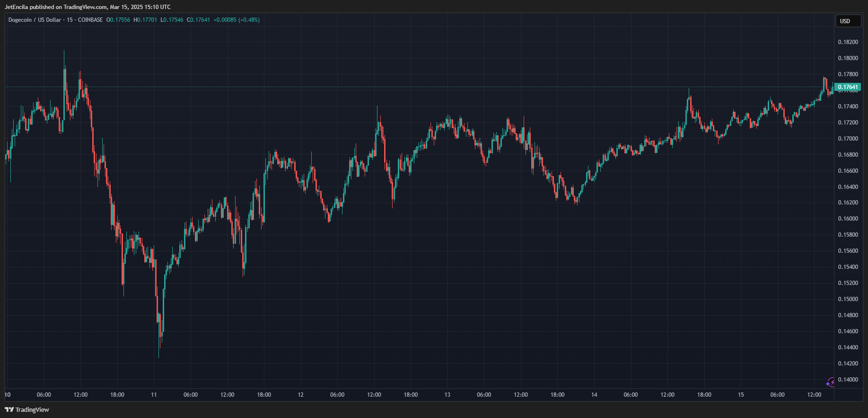Click the 0.14600 price axis label

pos(848,331)
